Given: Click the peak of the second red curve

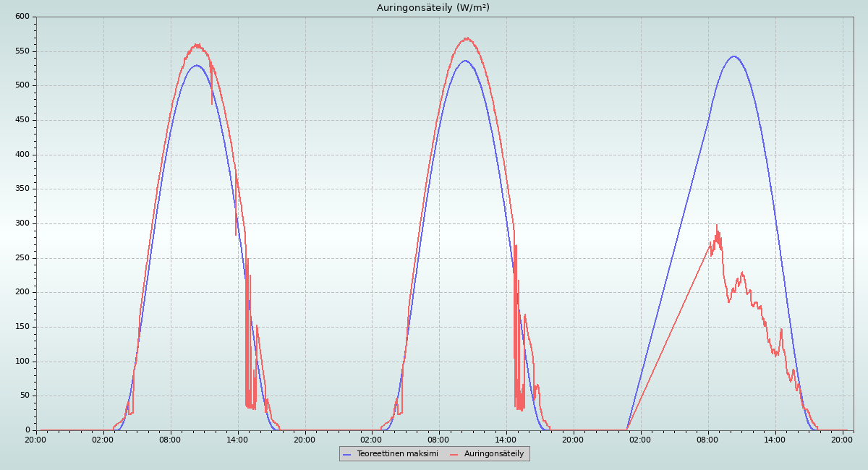Looking at the screenshot, I should [x=467, y=38].
